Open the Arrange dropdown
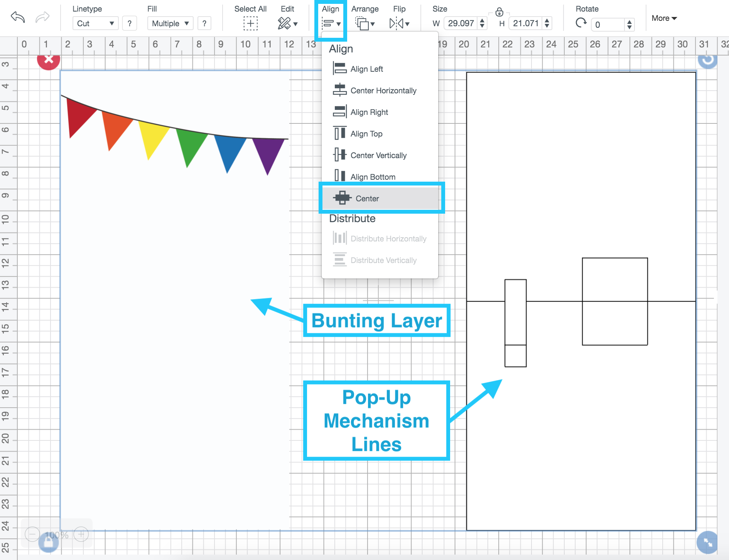Viewport: 729px width, 560px height. click(x=365, y=24)
